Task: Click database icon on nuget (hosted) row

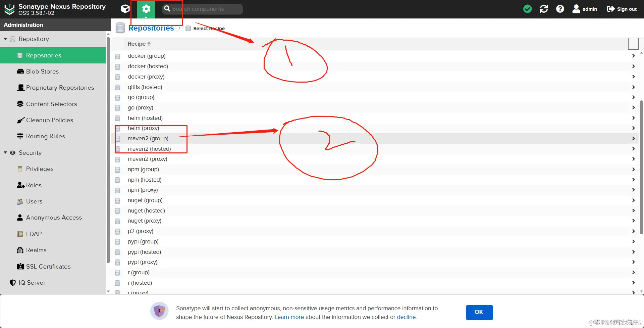Action: [117, 211]
